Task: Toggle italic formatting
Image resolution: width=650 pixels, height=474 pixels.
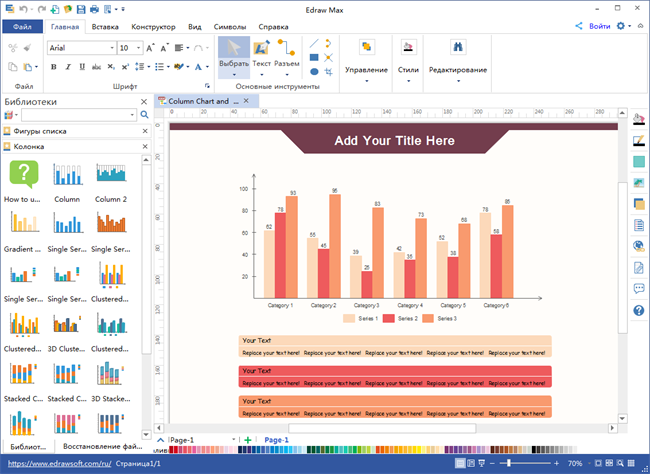Action: (x=68, y=67)
